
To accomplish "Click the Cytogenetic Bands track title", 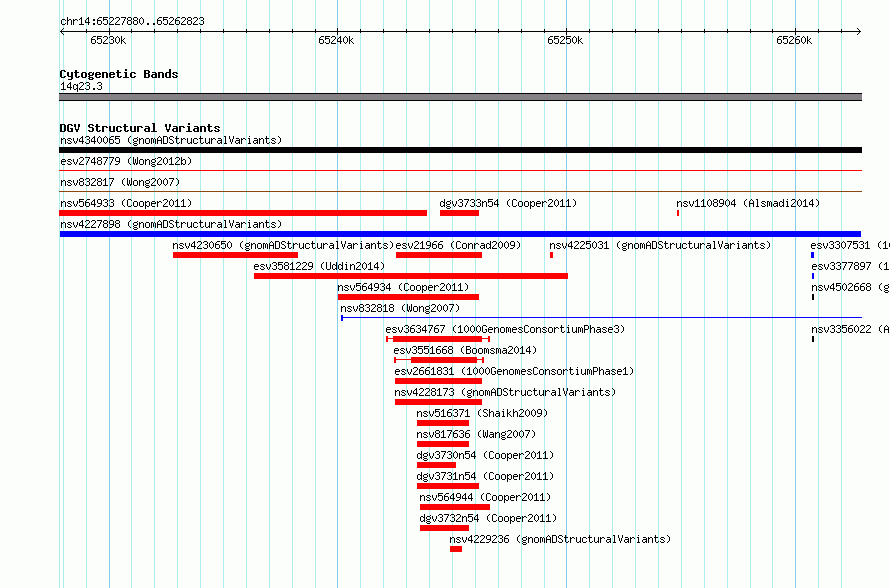I will point(119,74).
